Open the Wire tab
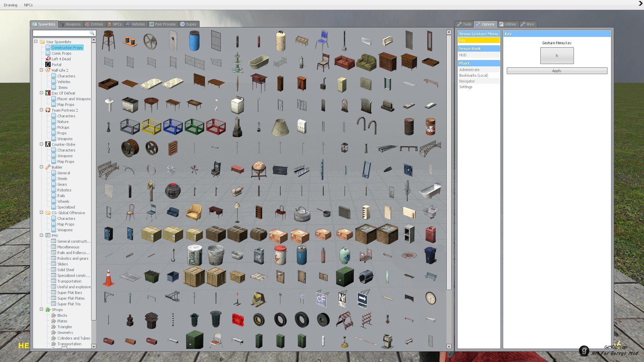 coord(528,24)
